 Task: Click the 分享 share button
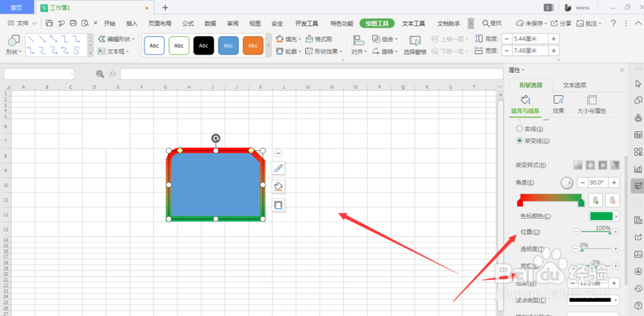point(561,23)
